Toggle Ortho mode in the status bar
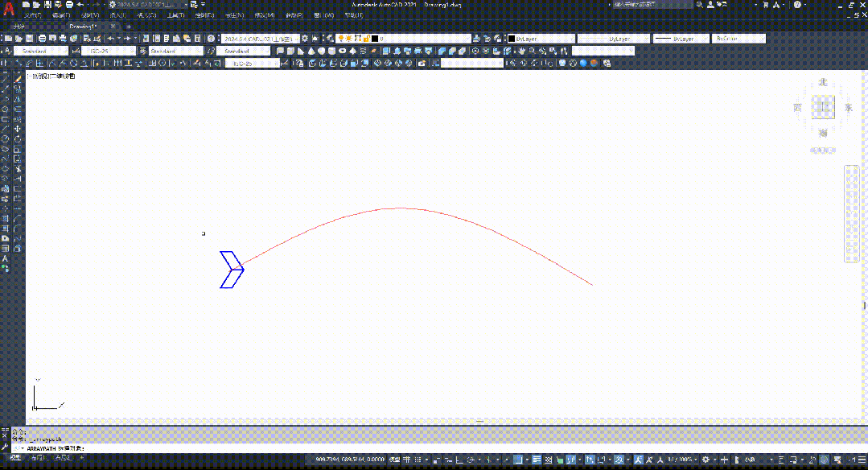 tap(459, 460)
